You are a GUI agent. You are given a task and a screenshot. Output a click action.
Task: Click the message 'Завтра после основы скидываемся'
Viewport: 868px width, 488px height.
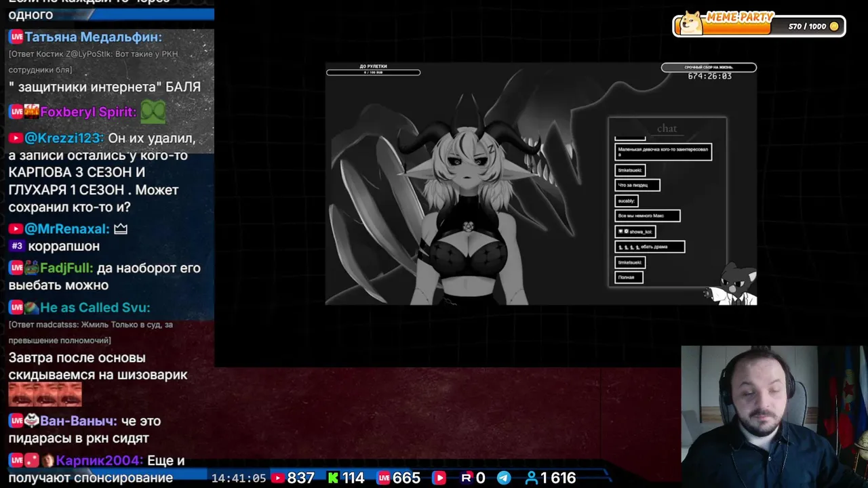[98, 366]
